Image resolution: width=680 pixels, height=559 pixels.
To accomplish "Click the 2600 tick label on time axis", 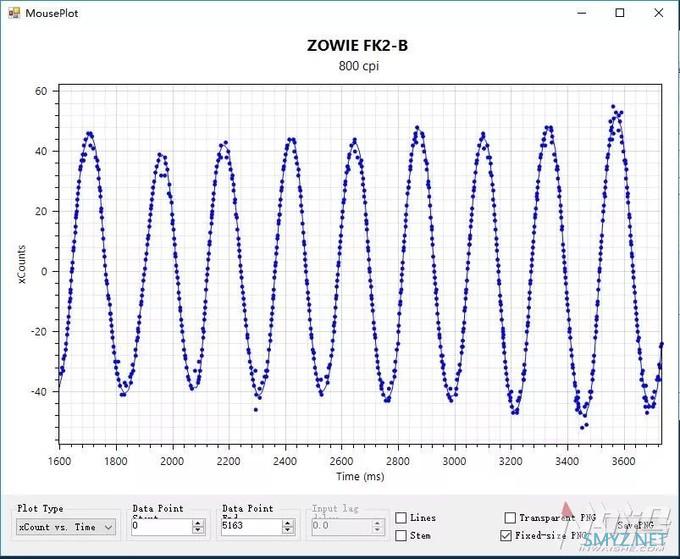I will (x=341, y=461).
